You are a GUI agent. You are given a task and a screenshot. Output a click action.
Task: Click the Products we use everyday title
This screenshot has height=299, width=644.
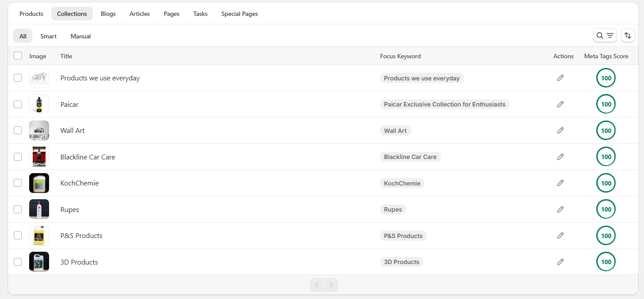[x=100, y=78]
